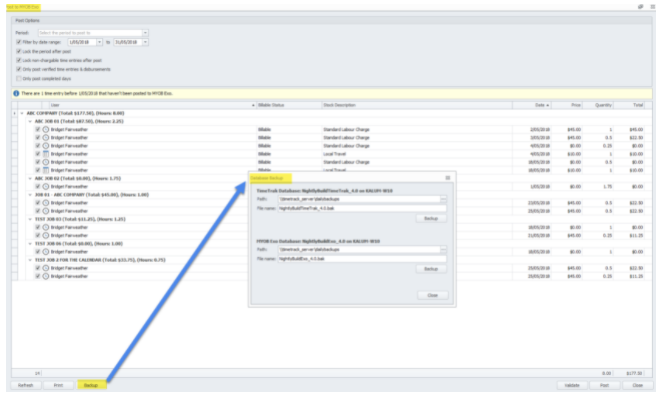Collapse the ABC JOB 01 group
The height and width of the screenshot is (399, 664).
(30, 121)
